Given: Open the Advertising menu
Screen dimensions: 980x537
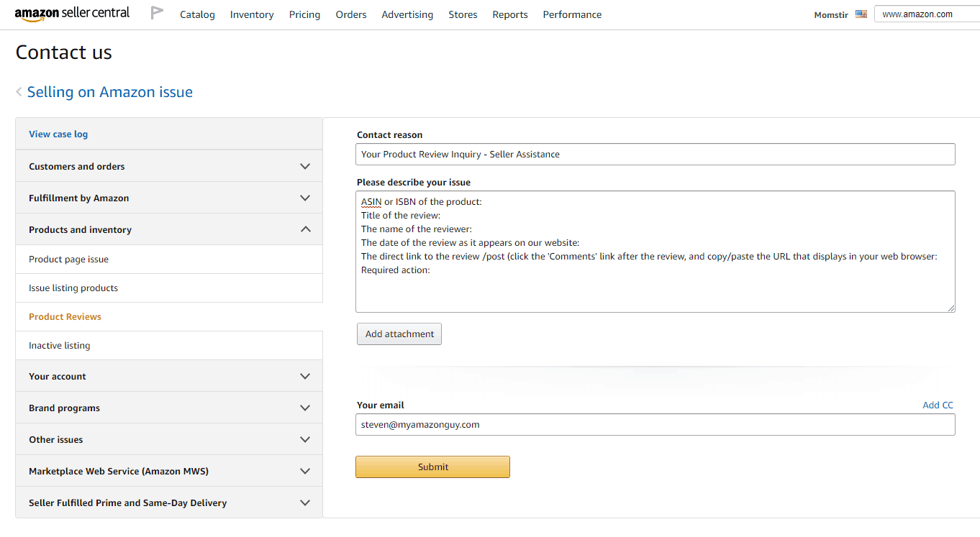Looking at the screenshot, I should [407, 14].
